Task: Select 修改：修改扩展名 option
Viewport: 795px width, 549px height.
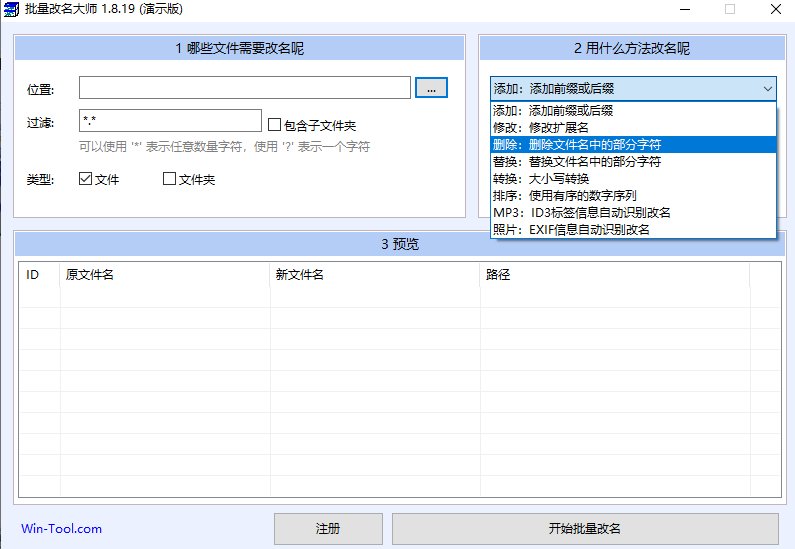Action: pos(633,128)
